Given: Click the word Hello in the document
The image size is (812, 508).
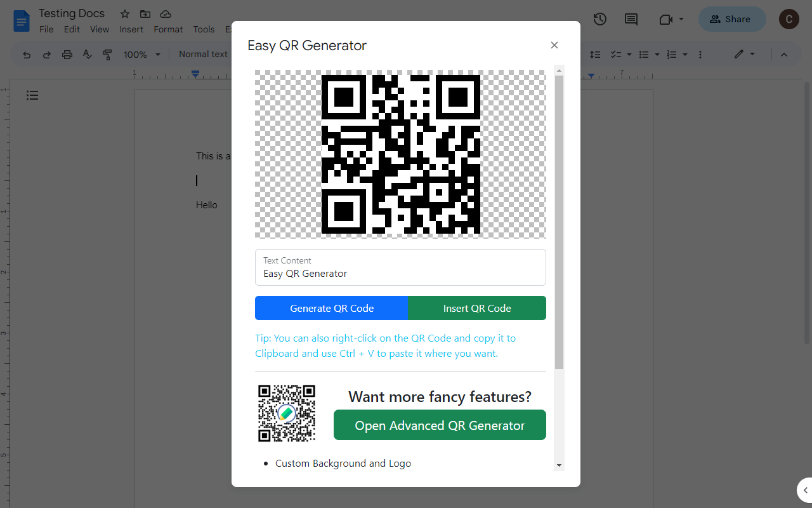Looking at the screenshot, I should 207,205.
